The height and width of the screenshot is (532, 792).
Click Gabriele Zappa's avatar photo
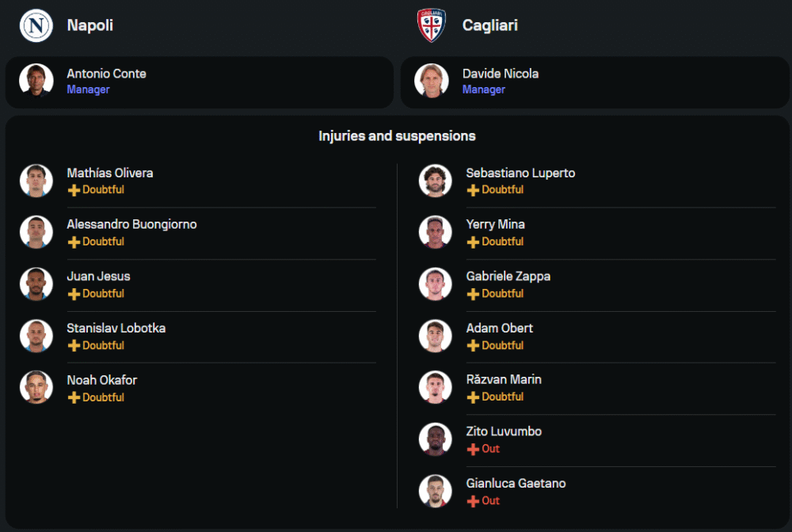[435, 284]
